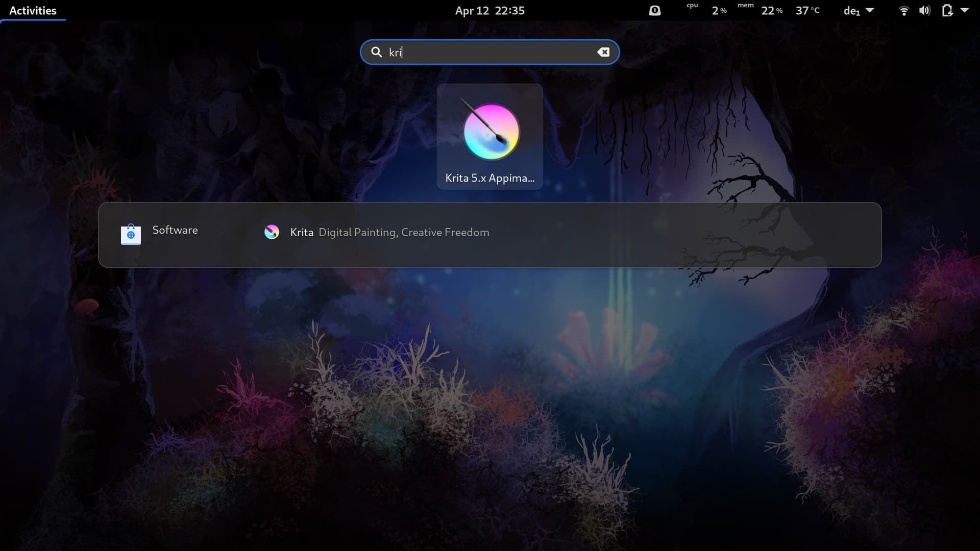The image size is (980, 551).
Task: Expand the system menu arrow
Action: coord(965,10)
